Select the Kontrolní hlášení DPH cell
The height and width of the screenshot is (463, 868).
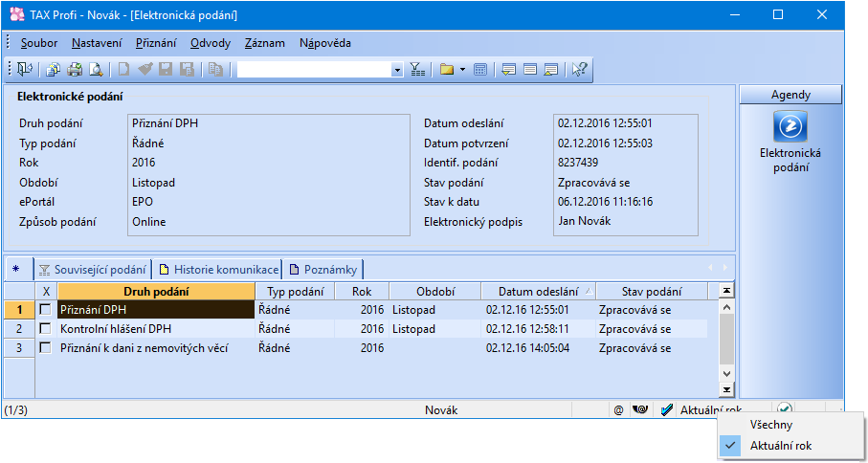pyautogui.click(x=156, y=329)
